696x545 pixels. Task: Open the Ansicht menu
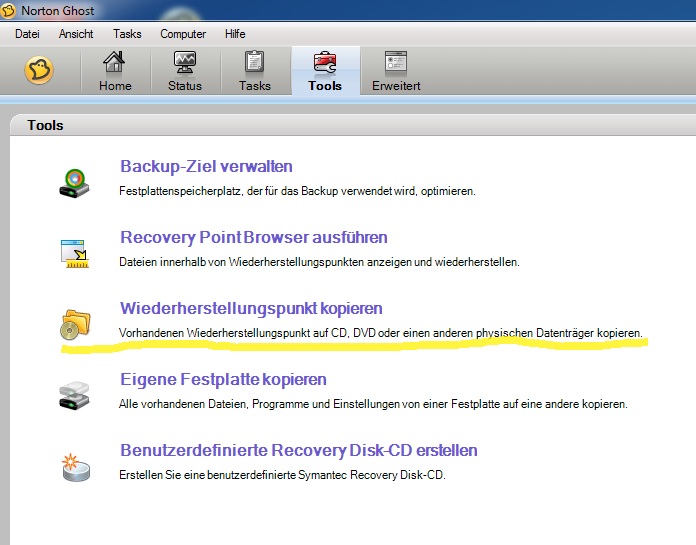tap(76, 34)
